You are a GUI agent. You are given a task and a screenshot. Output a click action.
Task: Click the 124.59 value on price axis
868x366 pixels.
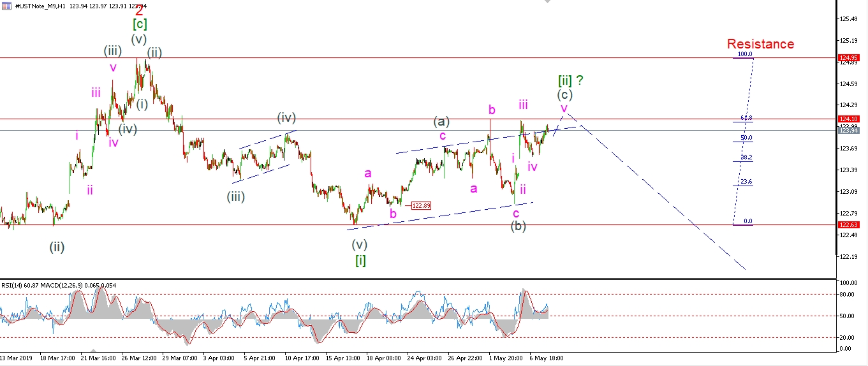coord(850,84)
